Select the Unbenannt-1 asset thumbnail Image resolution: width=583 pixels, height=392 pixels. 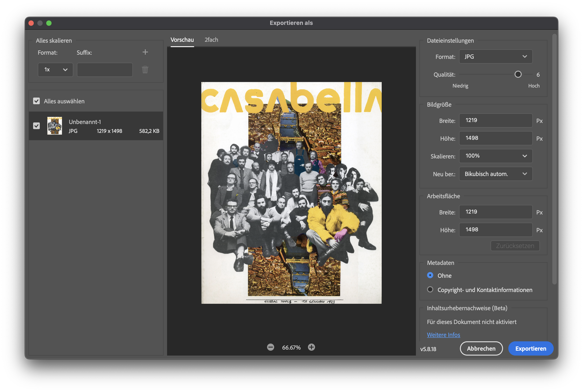click(55, 126)
